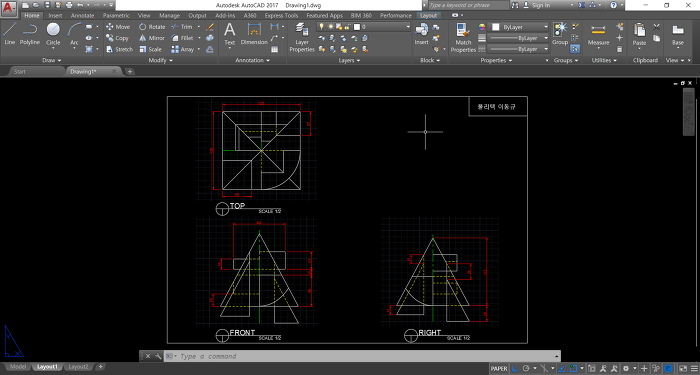Toggle clean screen in status bar
This screenshot has height=375, width=700.
683,369
